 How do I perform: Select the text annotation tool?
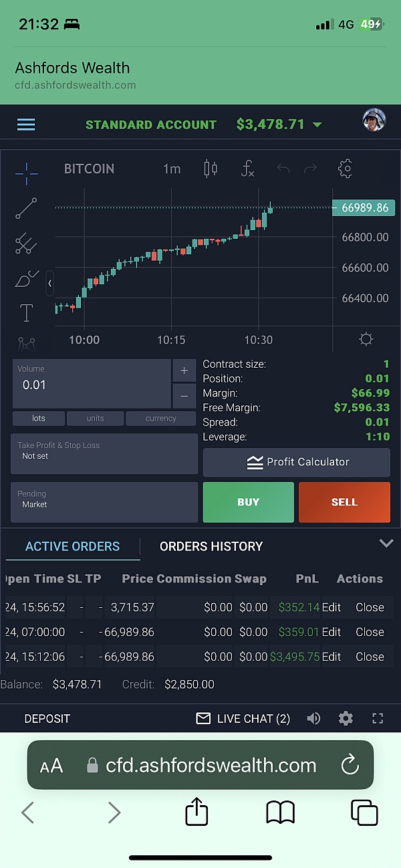[26, 312]
